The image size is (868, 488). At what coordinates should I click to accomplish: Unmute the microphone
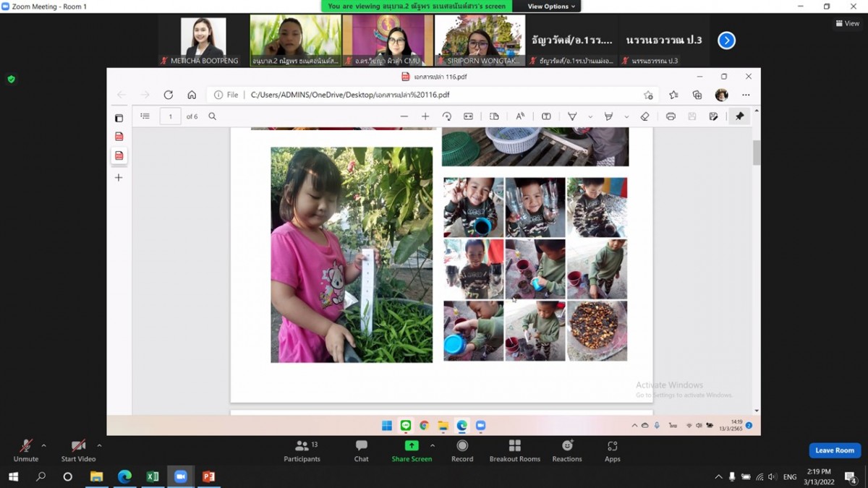[25, 449]
